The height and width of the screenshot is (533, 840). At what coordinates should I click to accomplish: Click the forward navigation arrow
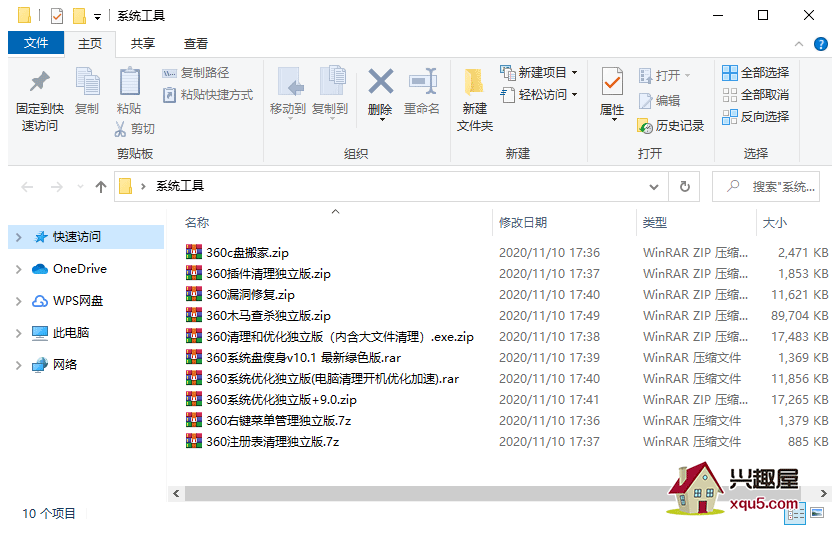pos(56,187)
